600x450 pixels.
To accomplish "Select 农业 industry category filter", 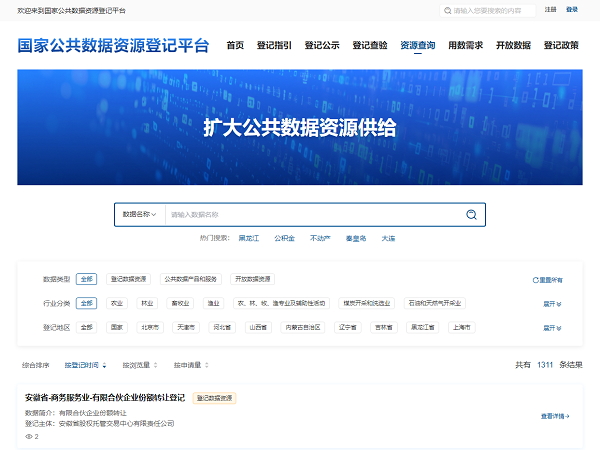I will point(117,303).
